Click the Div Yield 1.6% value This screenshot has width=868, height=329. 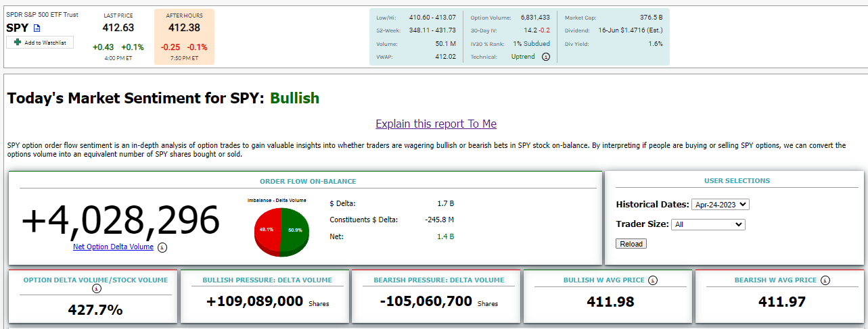coord(656,44)
